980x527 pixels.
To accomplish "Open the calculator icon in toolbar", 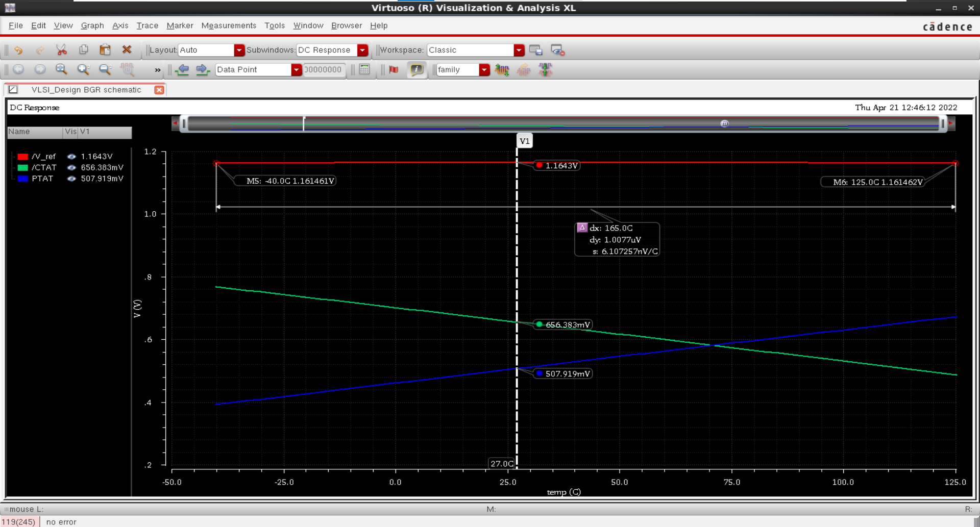I will click(364, 69).
